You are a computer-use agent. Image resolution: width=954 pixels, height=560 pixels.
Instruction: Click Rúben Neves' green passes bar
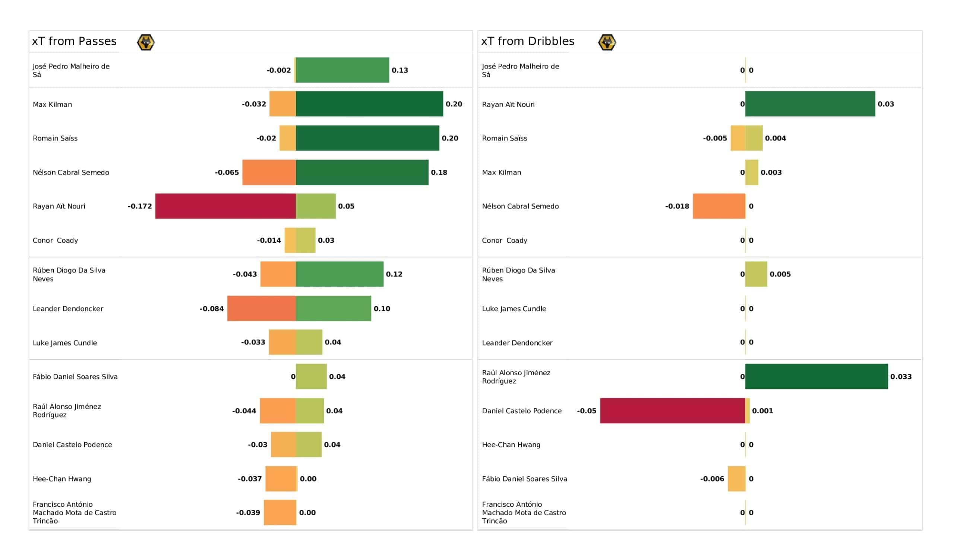coord(339,274)
